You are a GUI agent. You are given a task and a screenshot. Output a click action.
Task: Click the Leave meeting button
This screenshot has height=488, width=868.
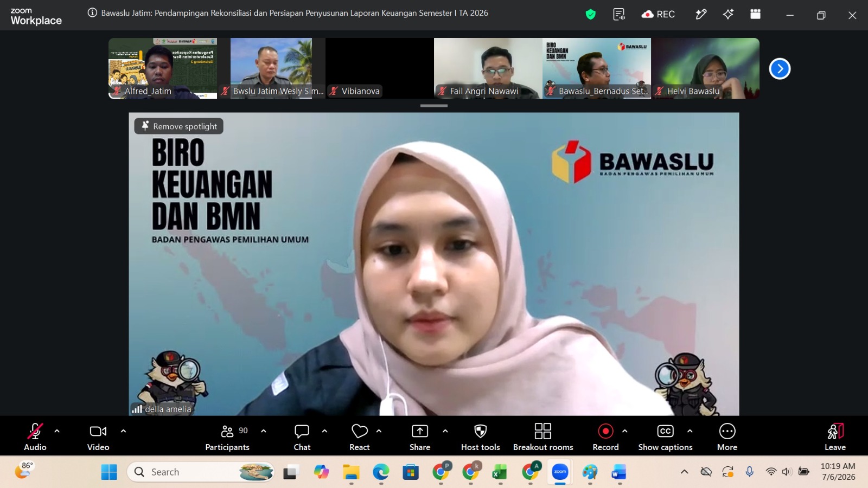835,436
